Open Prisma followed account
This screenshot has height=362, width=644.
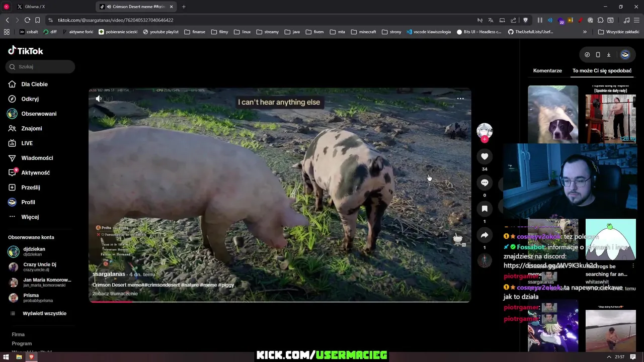38,298
